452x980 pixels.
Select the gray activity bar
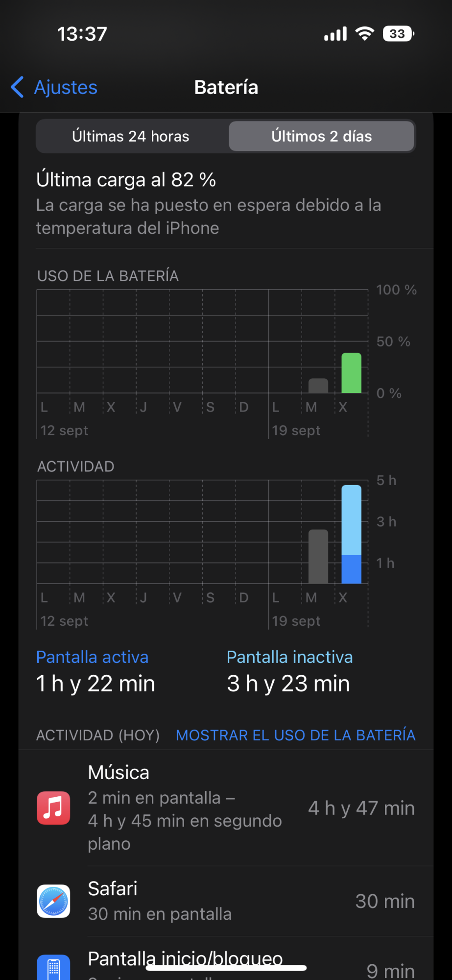[318, 557]
